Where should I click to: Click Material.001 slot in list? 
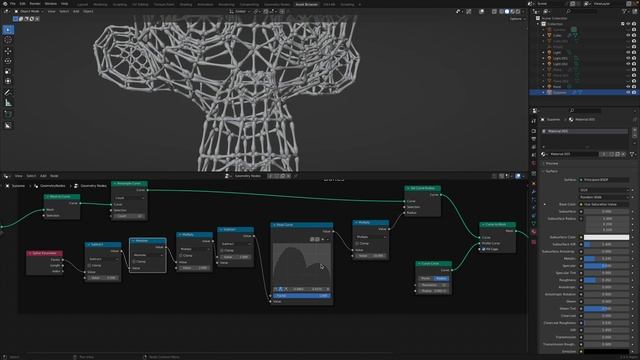(584, 131)
